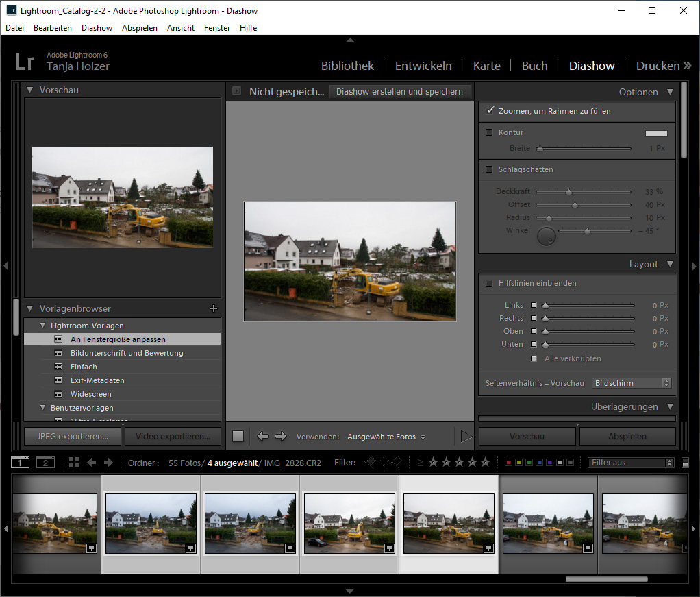Open the Seitenverhältnis Bildschirm dropdown
The image size is (700, 597).
(x=632, y=383)
